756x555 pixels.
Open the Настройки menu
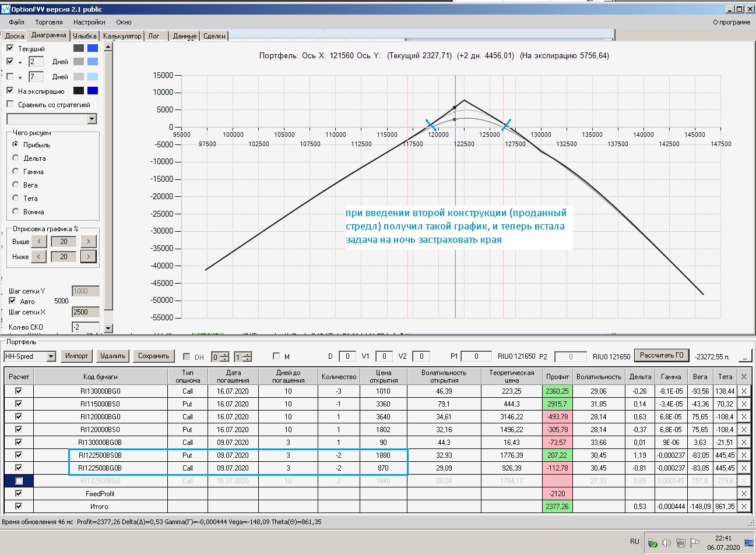click(89, 22)
